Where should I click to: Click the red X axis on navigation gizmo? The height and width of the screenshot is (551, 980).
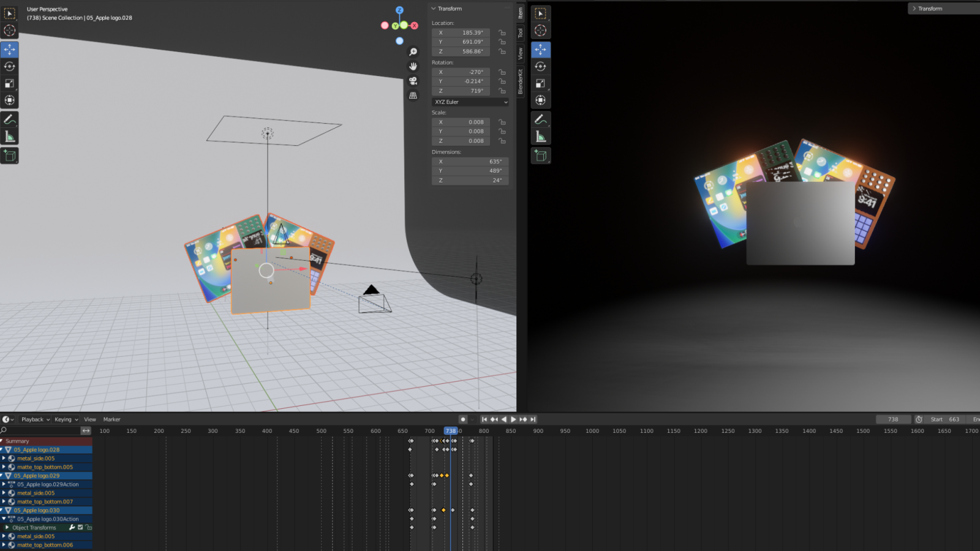(x=415, y=26)
